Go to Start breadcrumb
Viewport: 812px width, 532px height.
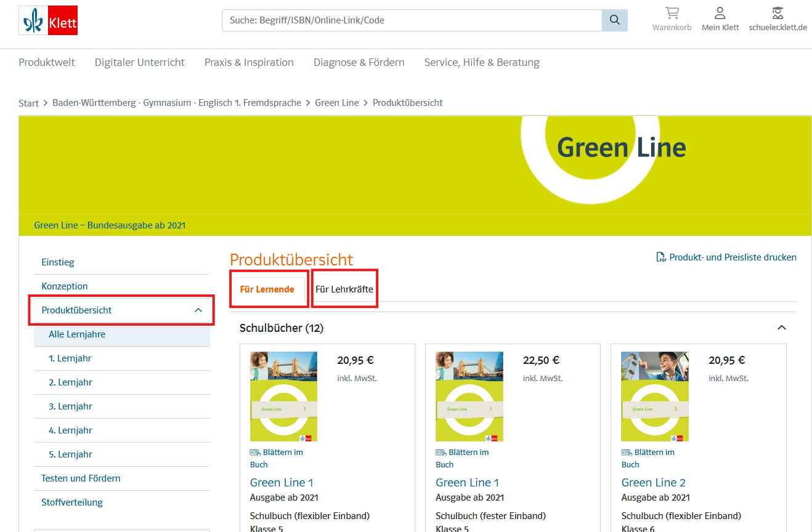coord(28,103)
